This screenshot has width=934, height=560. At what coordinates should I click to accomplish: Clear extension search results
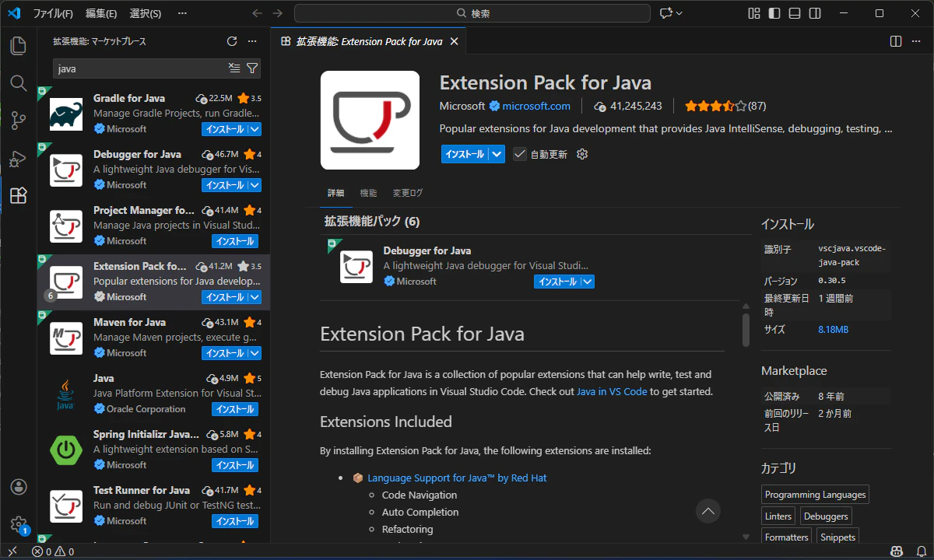[x=234, y=68]
